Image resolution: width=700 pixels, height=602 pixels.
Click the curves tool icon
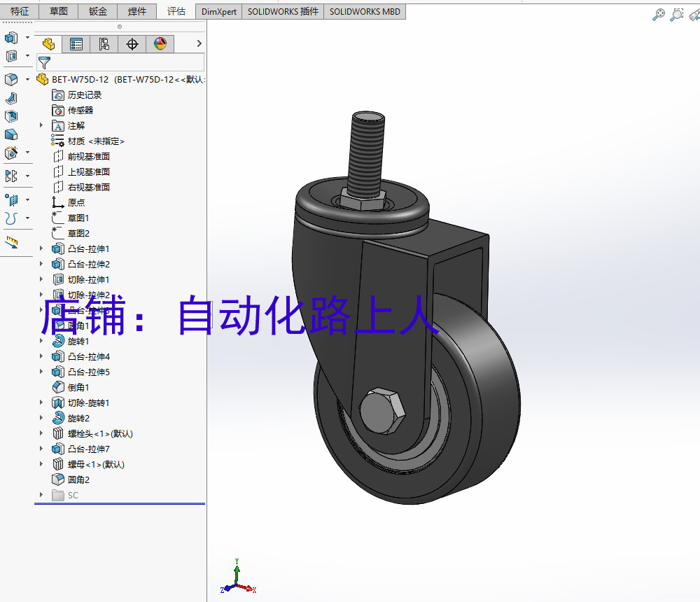[11, 218]
